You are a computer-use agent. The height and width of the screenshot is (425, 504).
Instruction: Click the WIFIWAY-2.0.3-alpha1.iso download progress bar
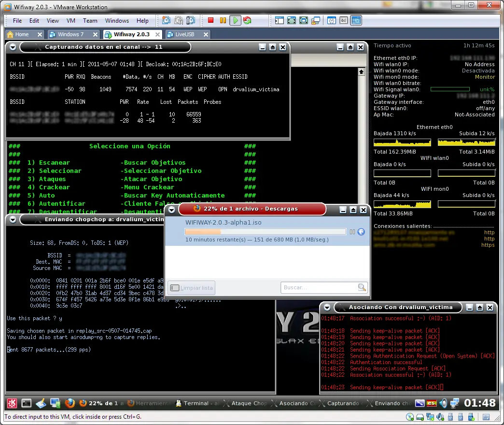pyautogui.click(x=266, y=232)
